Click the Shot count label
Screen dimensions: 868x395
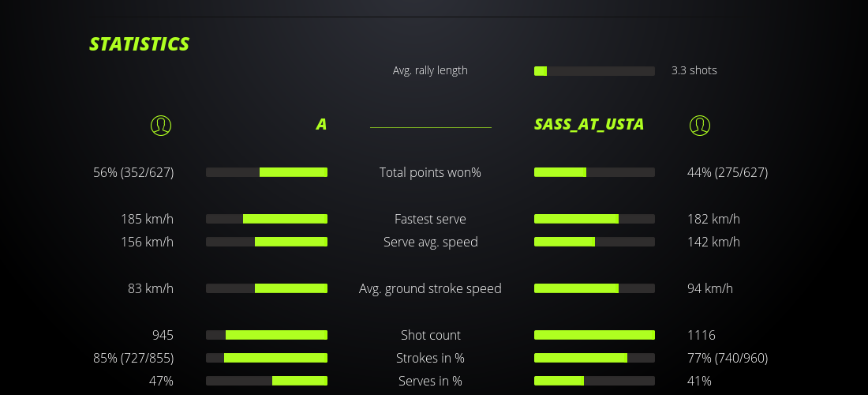pyautogui.click(x=430, y=335)
